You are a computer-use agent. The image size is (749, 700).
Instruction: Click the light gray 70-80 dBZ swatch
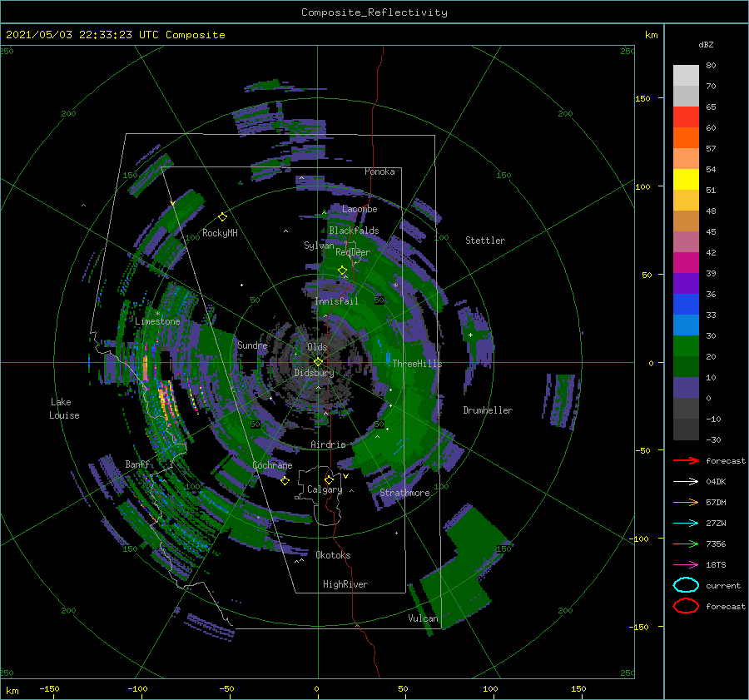tap(686, 75)
